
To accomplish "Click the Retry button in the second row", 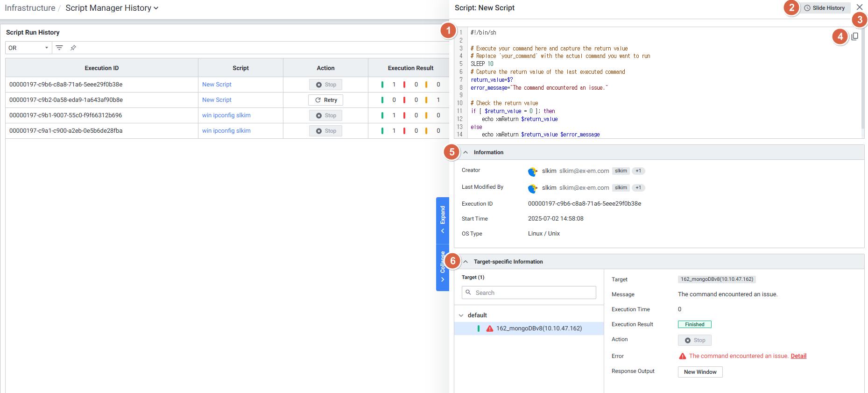I will click(x=325, y=100).
